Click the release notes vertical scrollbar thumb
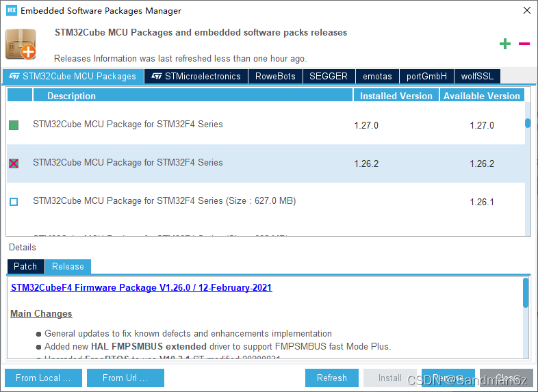Viewport: 538px width, 392px height. pos(525,293)
